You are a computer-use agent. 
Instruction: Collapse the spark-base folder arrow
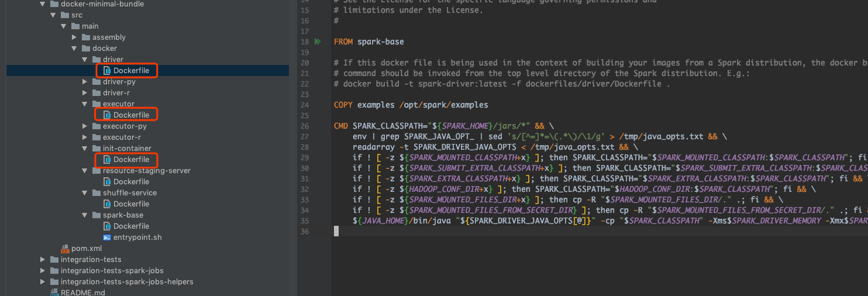[85, 215]
